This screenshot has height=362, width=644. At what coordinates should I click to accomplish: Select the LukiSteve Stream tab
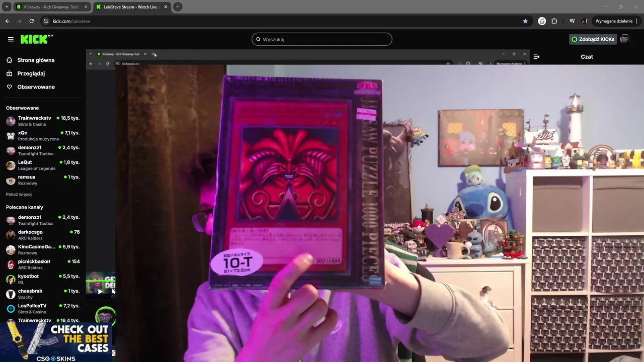(132, 7)
